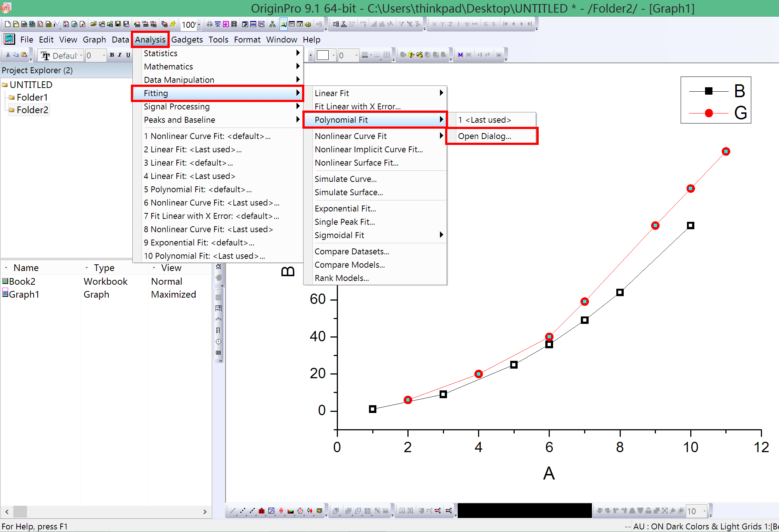
Task: Click the Project Explorer toolbar icon
Action: (x=283, y=24)
